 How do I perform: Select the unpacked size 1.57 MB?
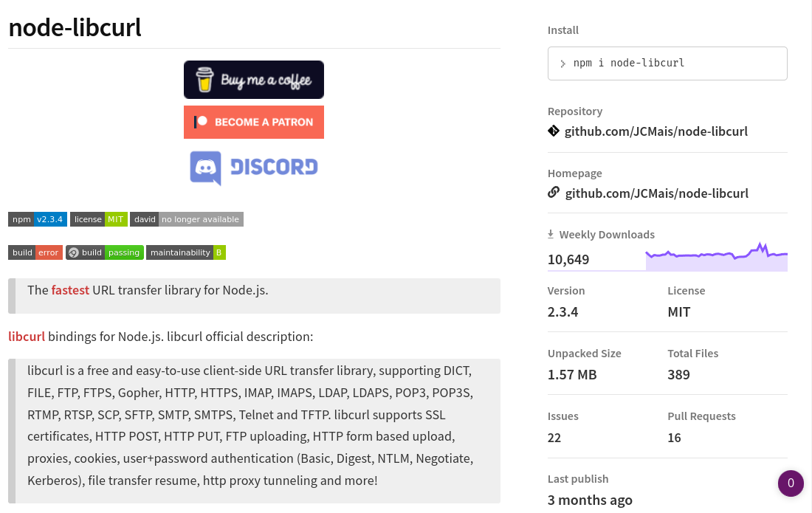tap(571, 375)
